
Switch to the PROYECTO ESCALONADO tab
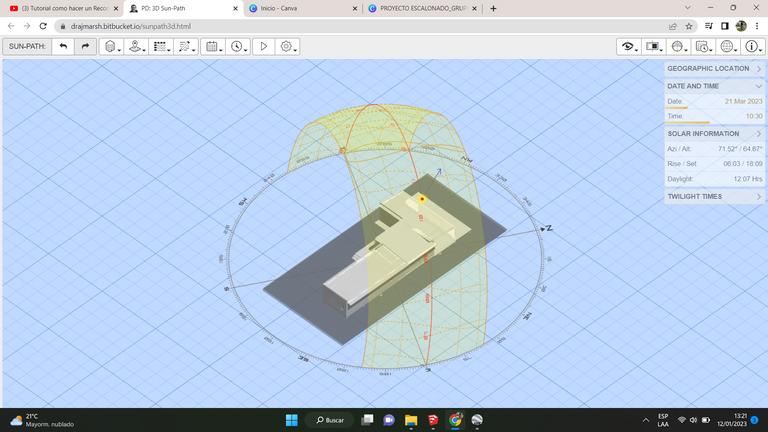[420, 8]
